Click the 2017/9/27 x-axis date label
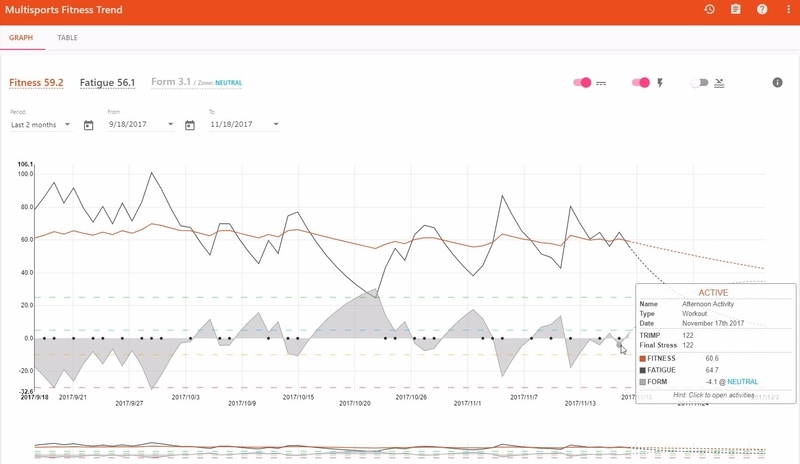 coord(129,403)
